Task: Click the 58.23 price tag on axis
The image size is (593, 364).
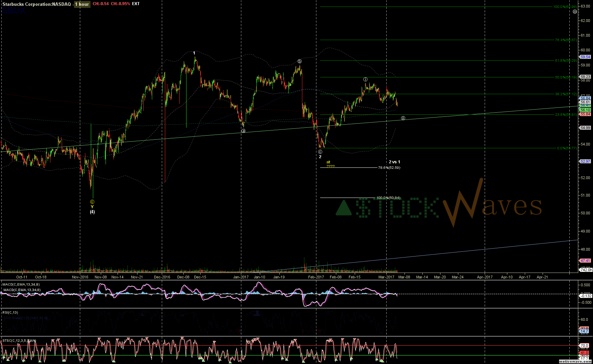Action: click(x=585, y=77)
